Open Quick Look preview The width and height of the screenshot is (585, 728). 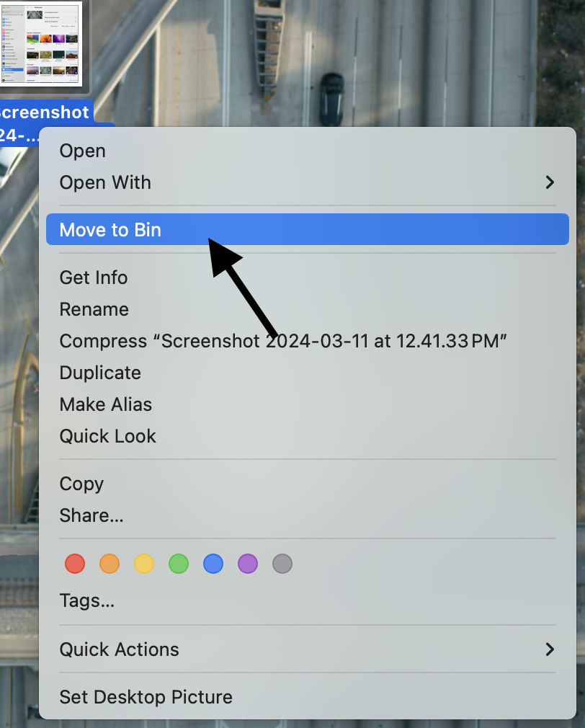(x=108, y=436)
